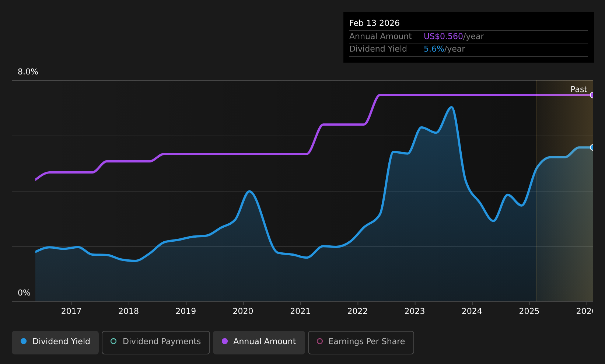Click the 2025 x-axis label
The height and width of the screenshot is (364, 605).
tap(529, 311)
